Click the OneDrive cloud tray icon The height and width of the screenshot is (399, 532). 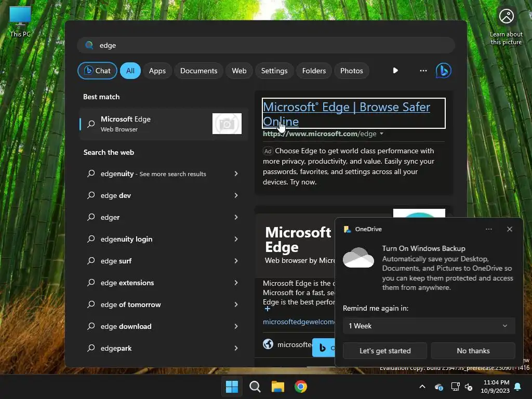pos(438,387)
